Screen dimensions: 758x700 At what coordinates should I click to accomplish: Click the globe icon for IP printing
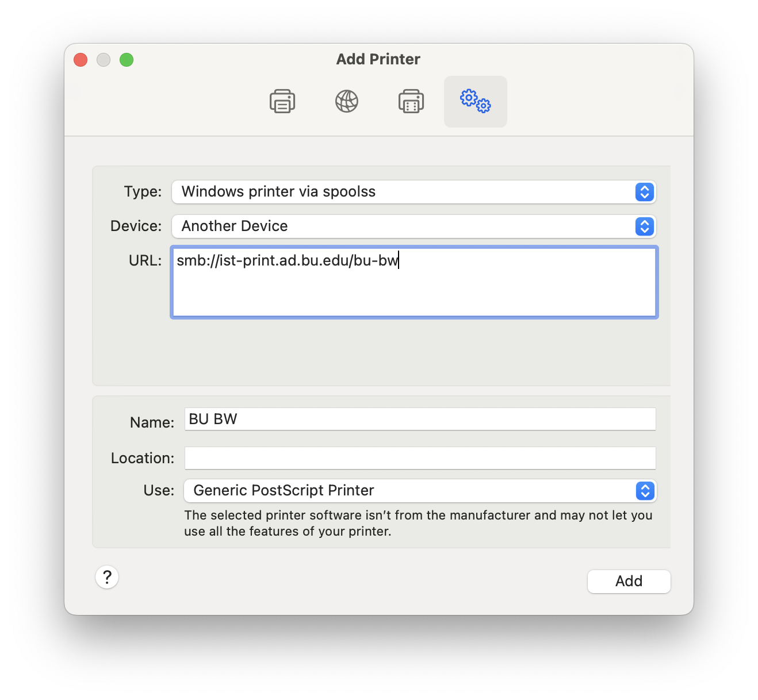(346, 101)
